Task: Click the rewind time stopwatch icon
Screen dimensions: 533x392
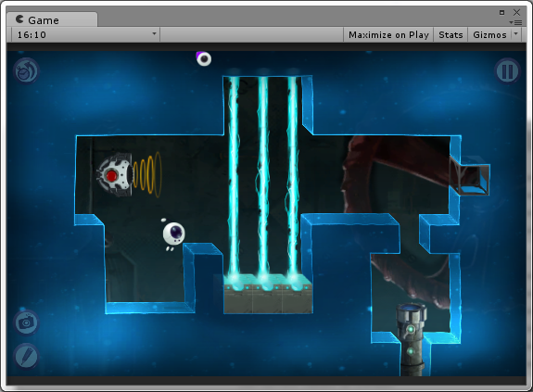Action: 26,70
